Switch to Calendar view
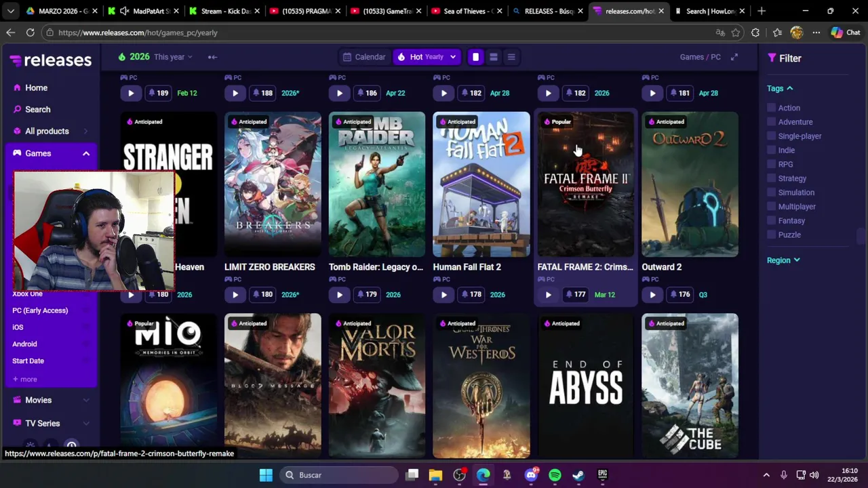The width and height of the screenshot is (868, 488). coord(364,57)
